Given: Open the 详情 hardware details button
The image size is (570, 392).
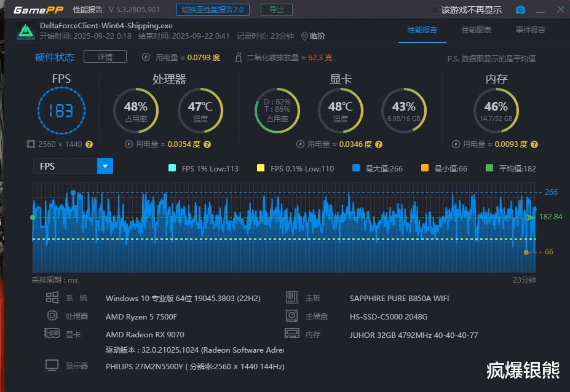Looking at the screenshot, I should [x=105, y=57].
